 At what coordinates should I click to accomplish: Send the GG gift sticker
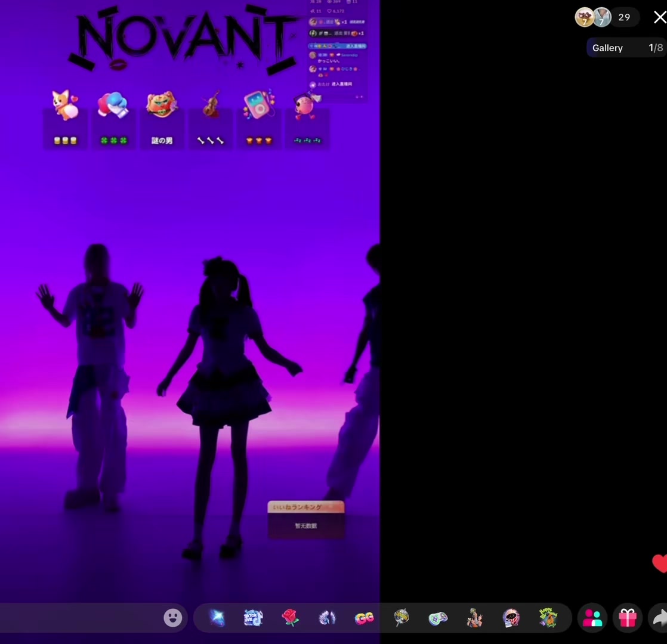coord(364,618)
